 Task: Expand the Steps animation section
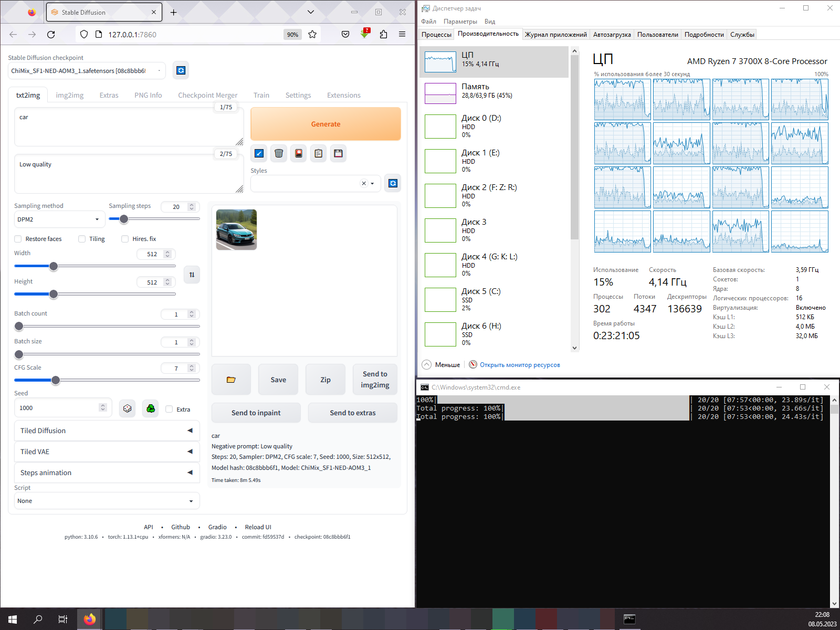click(107, 472)
